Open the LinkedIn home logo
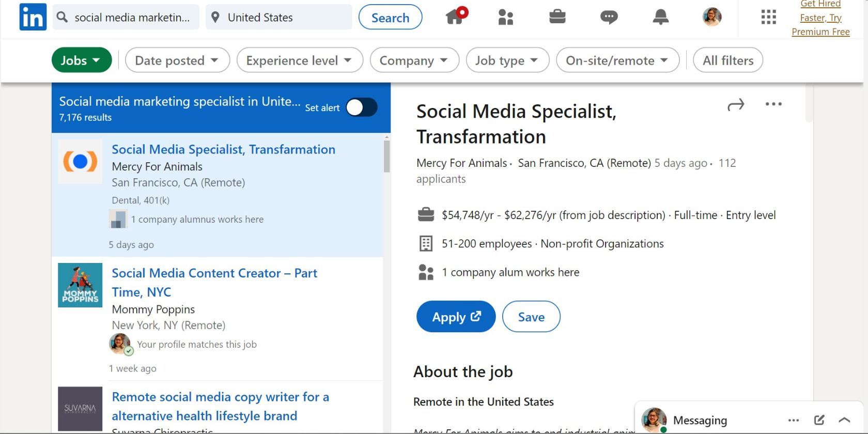 click(x=33, y=17)
